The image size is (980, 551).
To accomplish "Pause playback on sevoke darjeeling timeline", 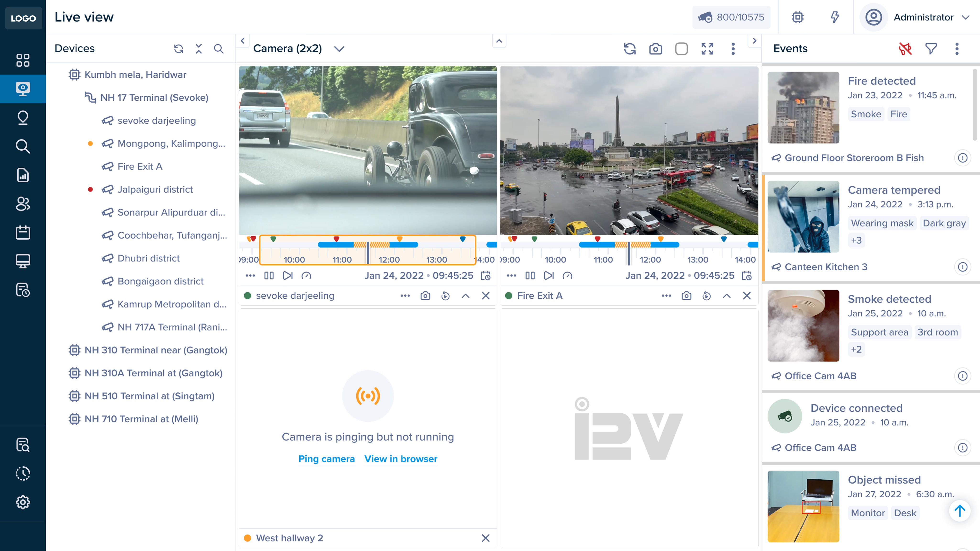I will pos(269,275).
